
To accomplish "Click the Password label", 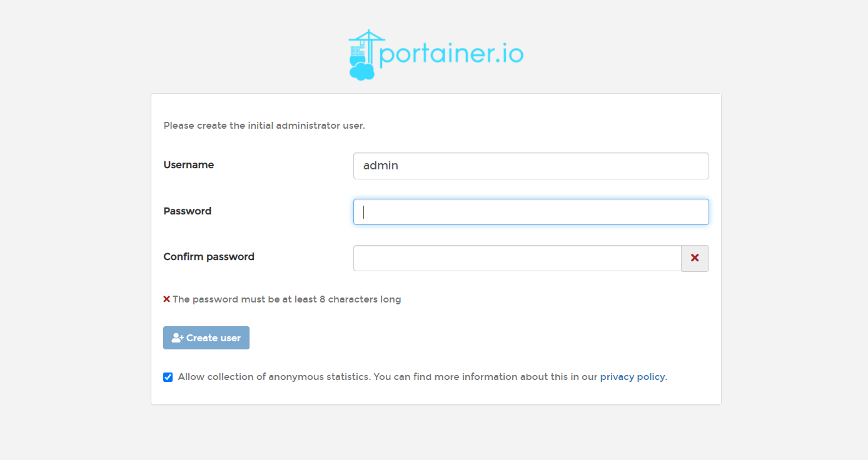I will coord(188,211).
